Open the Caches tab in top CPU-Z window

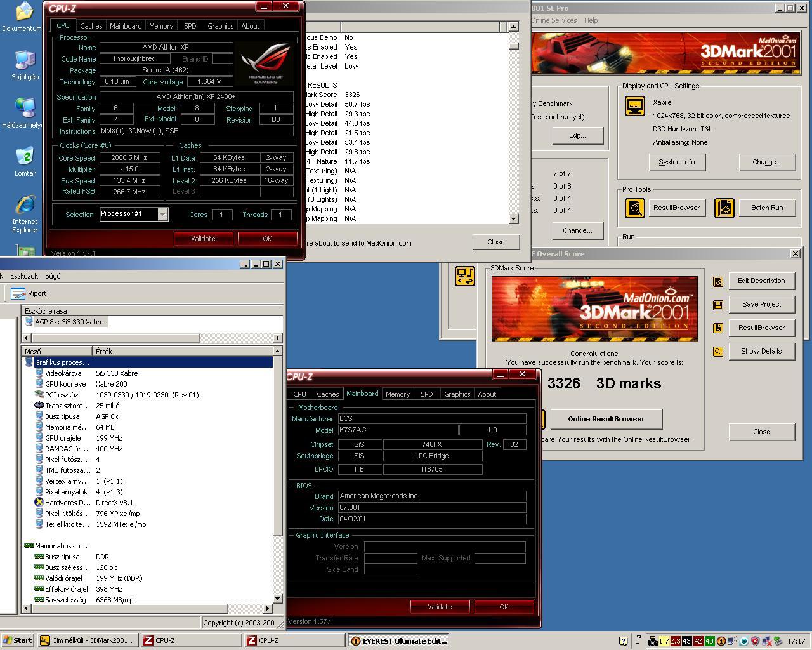tap(91, 26)
